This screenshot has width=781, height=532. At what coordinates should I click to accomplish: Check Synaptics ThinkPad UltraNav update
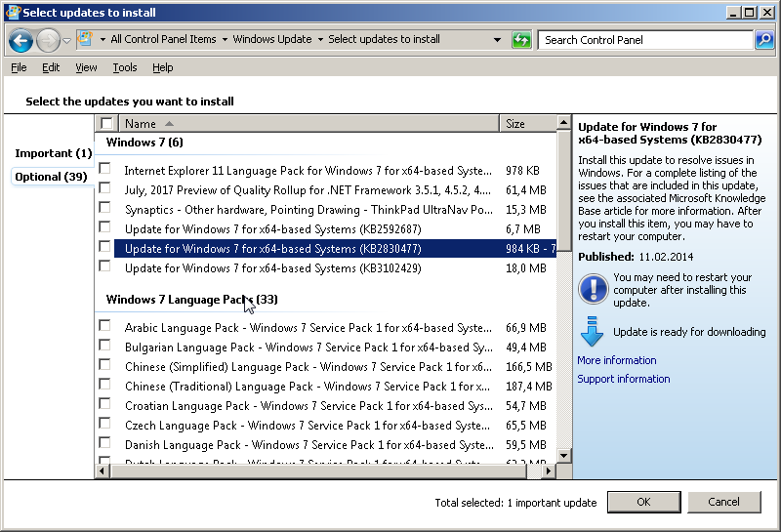pos(104,207)
